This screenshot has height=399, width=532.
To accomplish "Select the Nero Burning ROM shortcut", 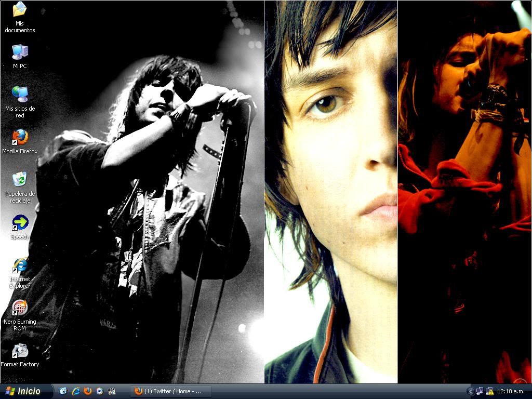I will [x=20, y=315].
